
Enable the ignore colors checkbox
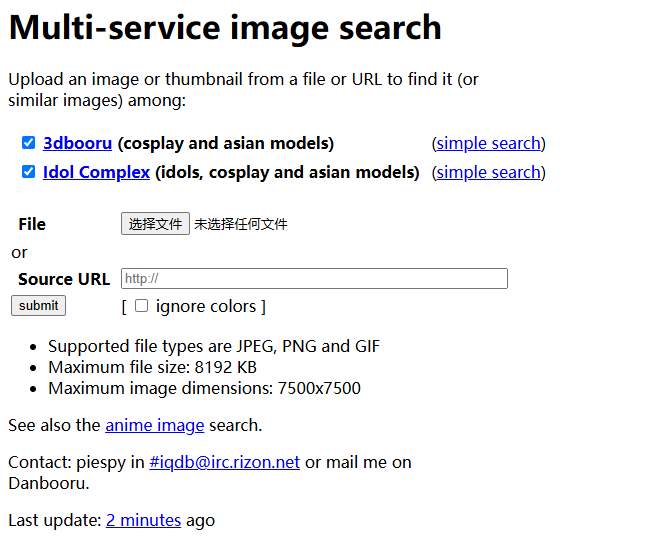coord(142,306)
